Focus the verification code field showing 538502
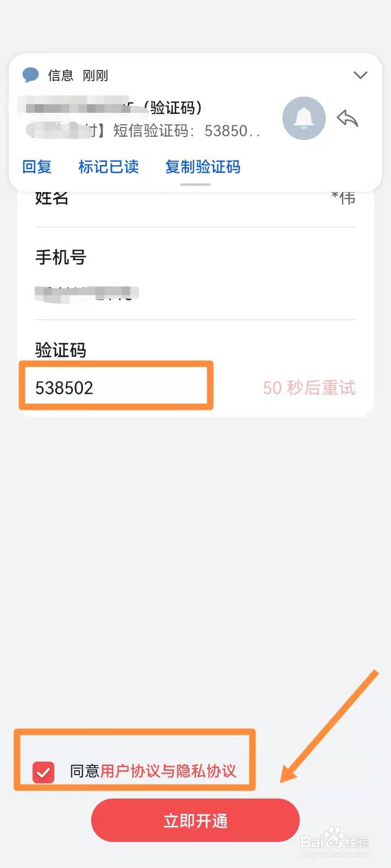 (116, 386)
